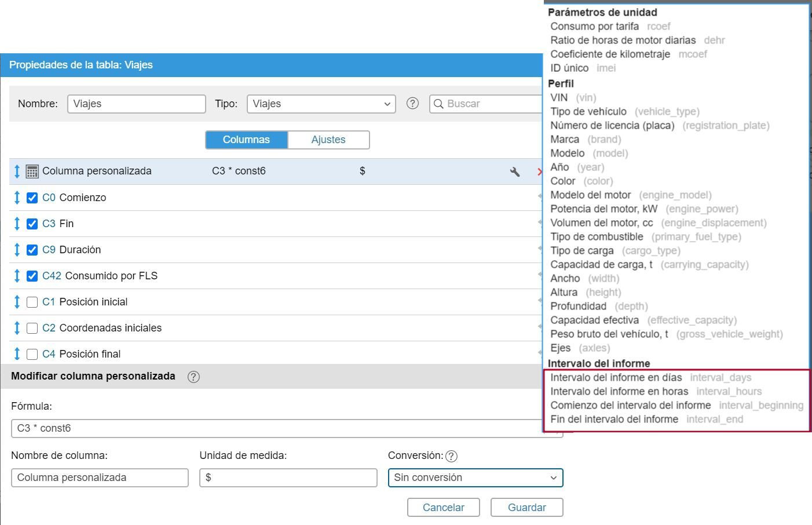The width and height of the screenshot is (812, 525).
Task: Choose Intervalo del informe en días parameter
Action: (x=616, y=378)
